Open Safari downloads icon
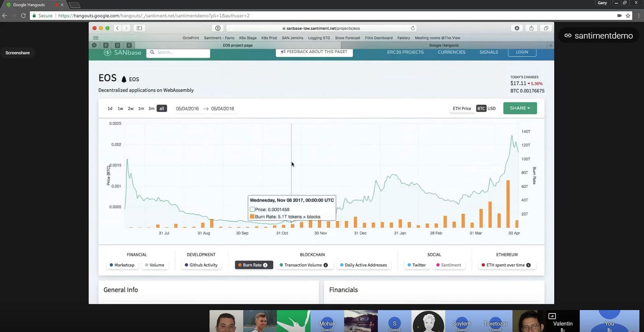 [517, 28]
